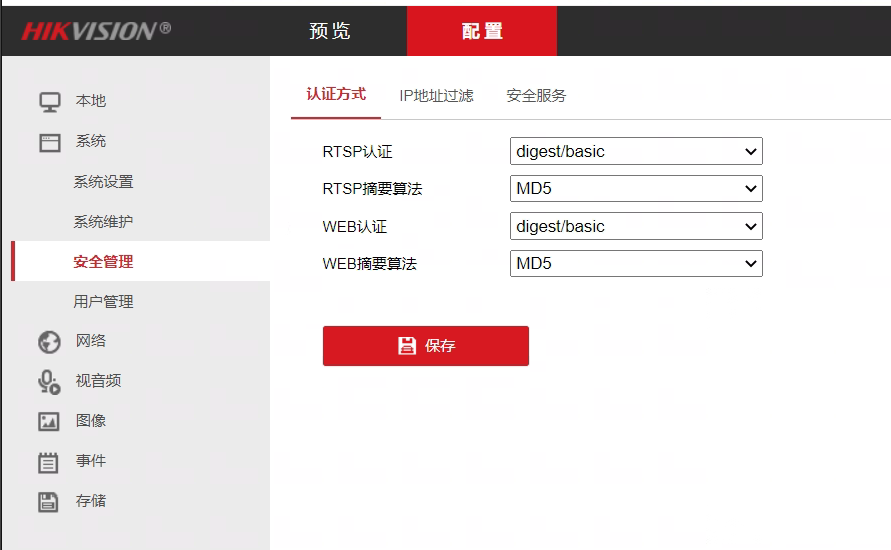
Task: Switch to the IP地址过滤 tab
Action: [x=436, y=96]
